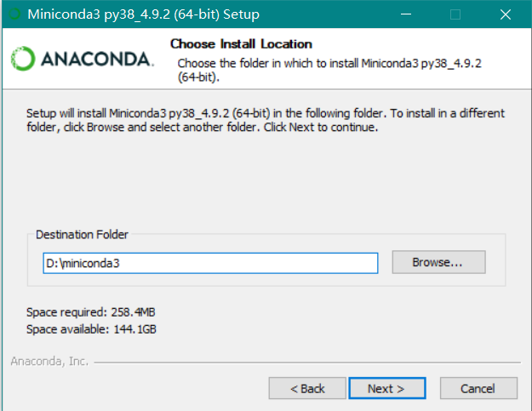Screen dimensions: 532x411
Task: Click the 'Choose the folder in which to install' subtitle
Action: coord(329,70)
